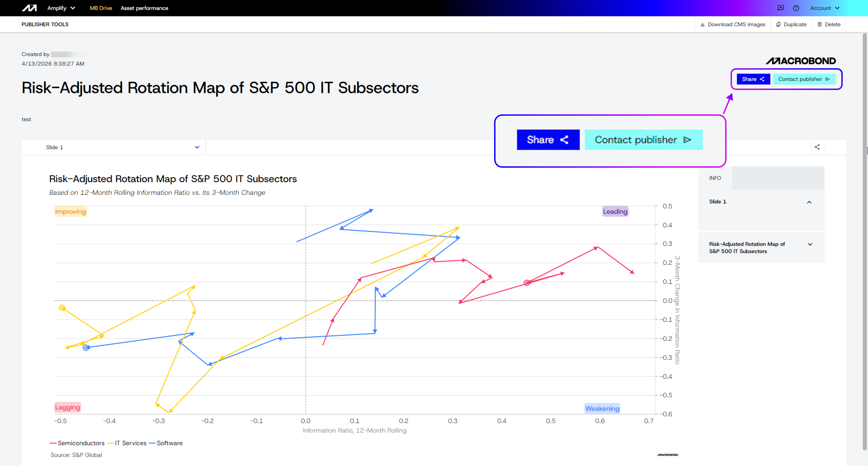Expand the Risk-Adjusted Rotation Map sidebar item
Image resolution: width=868 pixels, height=466 pixels.
coord(810,245)
